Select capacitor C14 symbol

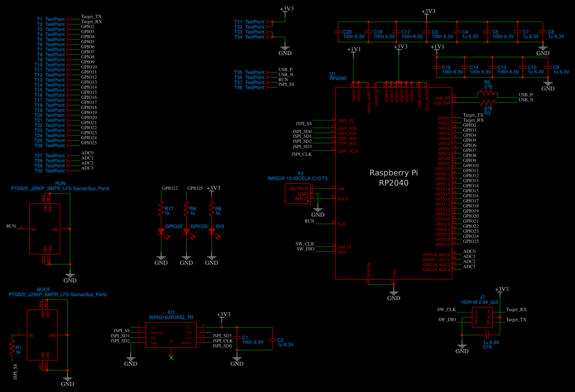[465, 67]
